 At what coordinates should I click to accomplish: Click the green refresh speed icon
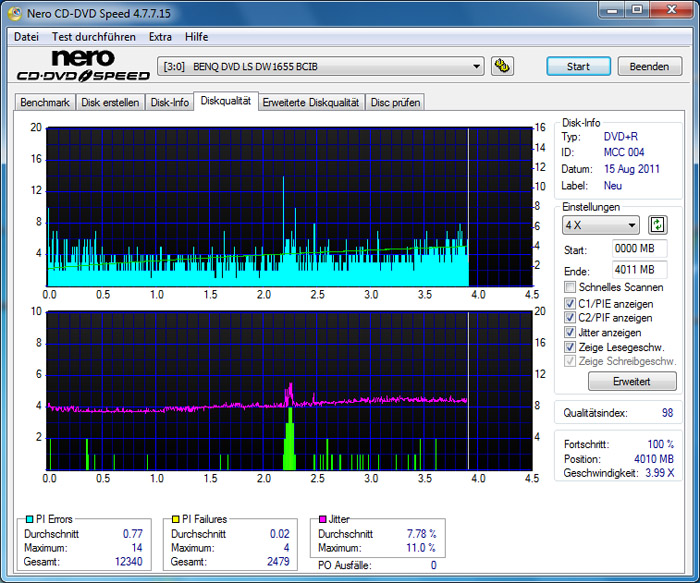[x=658, y=225]
